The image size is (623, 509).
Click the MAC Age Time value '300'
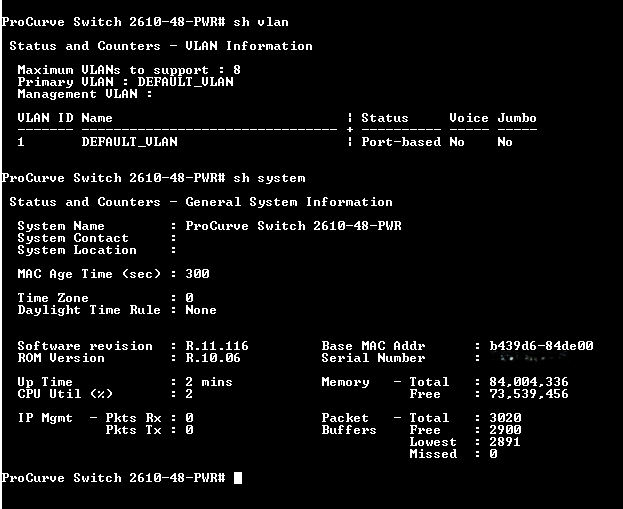click(197, 274)
